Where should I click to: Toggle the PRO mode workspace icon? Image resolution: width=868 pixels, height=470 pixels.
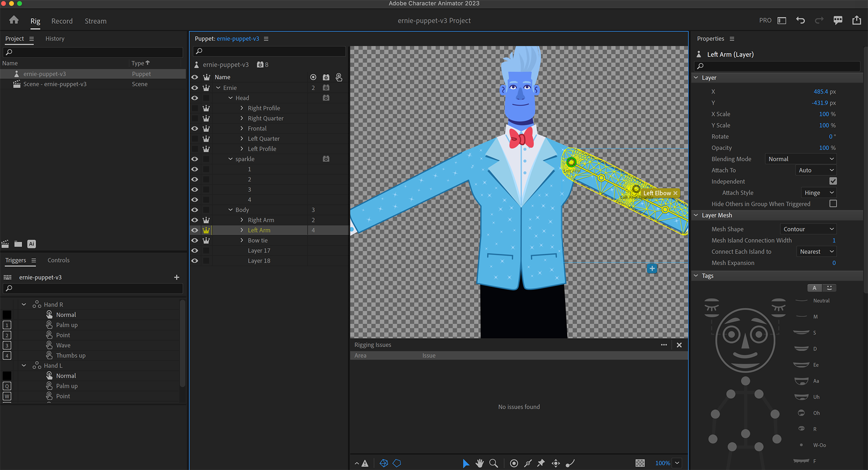(782, 20)
